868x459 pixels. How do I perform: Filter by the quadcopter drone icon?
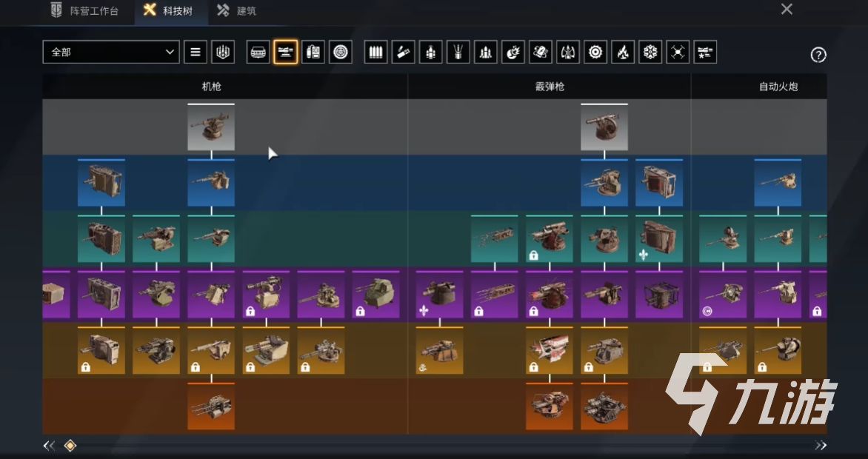pyautogui.click(x=678, y=52)
